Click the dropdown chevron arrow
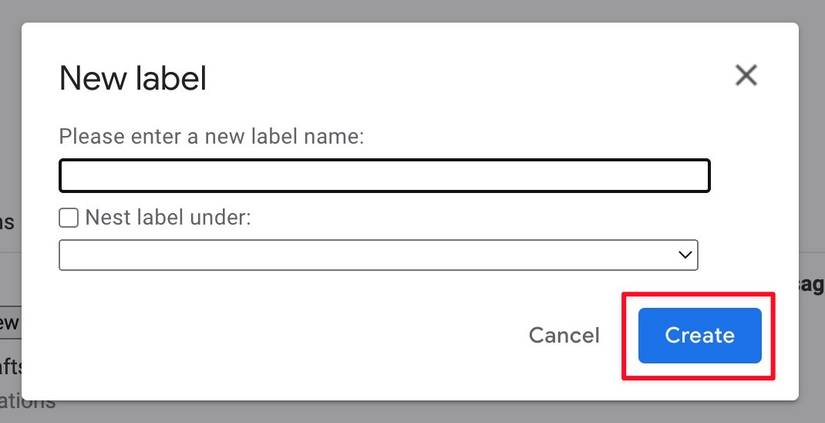 pyautogui.click(x=685, y=255)
